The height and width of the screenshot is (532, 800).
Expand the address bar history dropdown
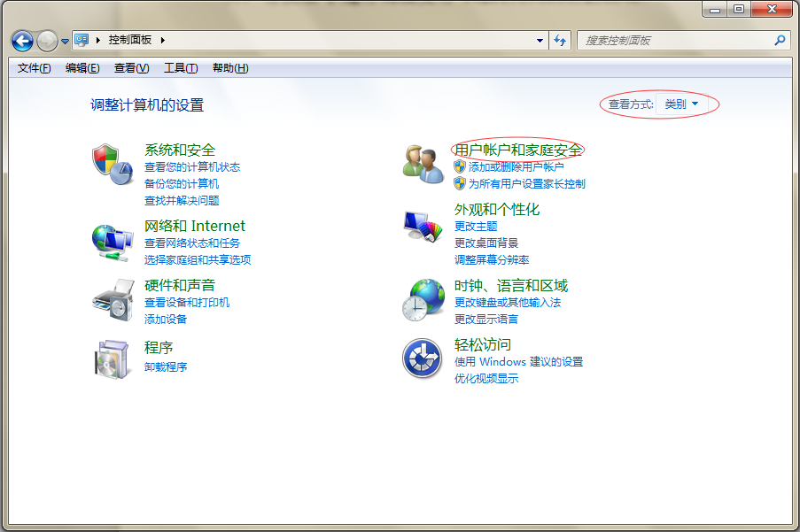tap(540, 40)
